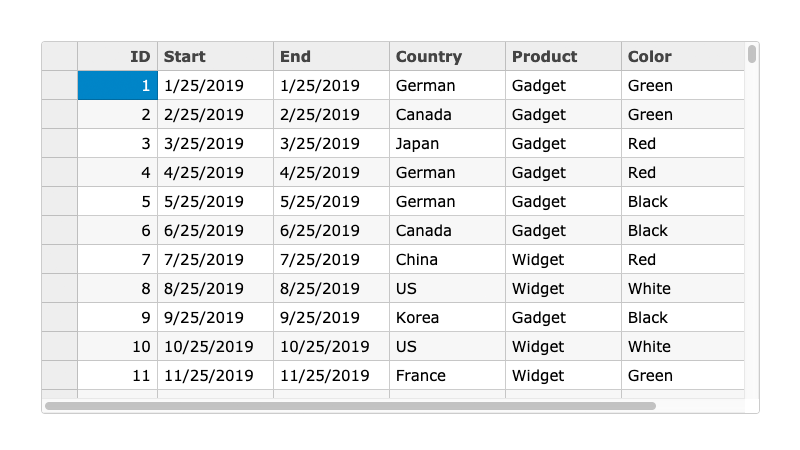Sort by the Start column header
Image resolution: width=800 pixels, height=450 pixels.
click(215, 56)
